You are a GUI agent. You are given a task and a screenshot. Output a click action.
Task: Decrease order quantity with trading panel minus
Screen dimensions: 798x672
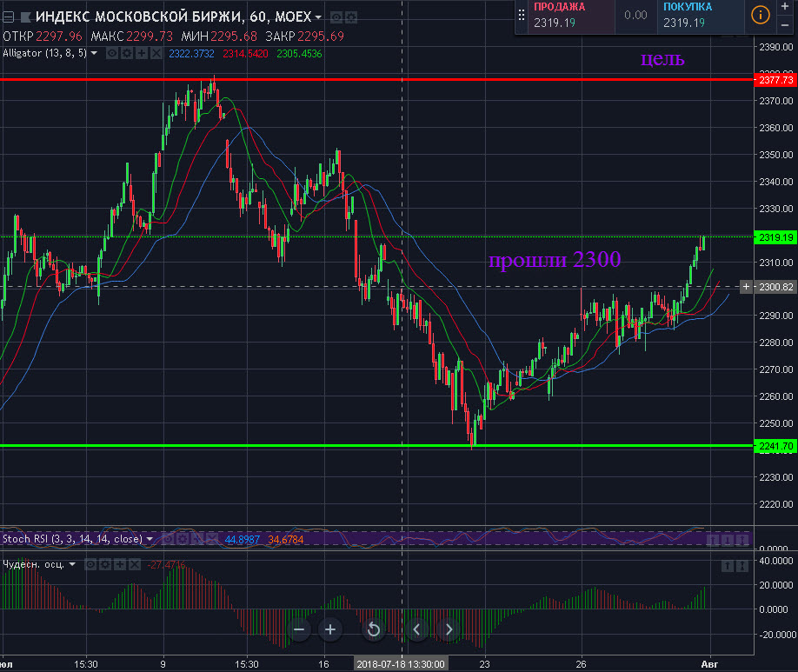click(x=785, y=24)
